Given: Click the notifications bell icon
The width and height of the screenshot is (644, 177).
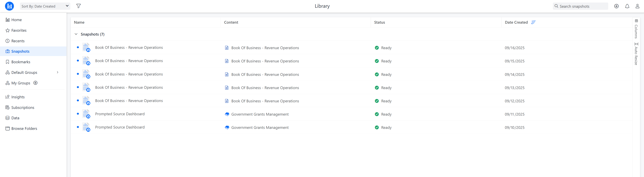Looking at the screenshot, I should coord(627,6).
